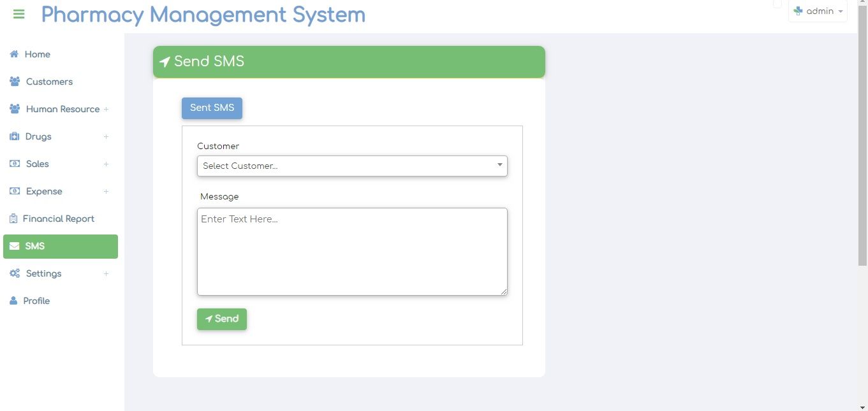The image size is (868, 411).
Task: Expand the Settings submenu plus
Action: point(106,274)
